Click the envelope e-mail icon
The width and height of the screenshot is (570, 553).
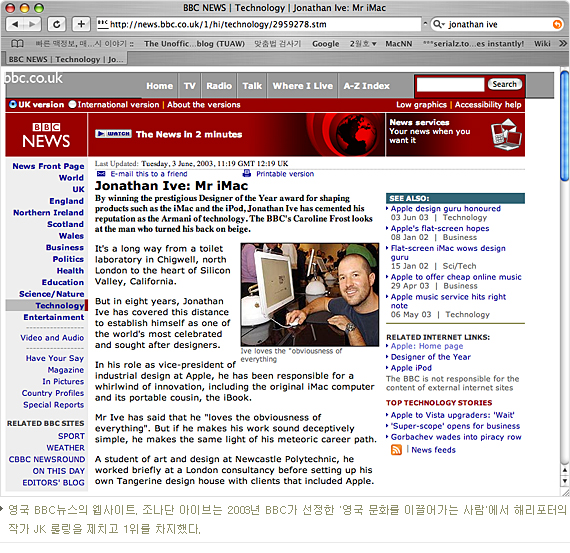click(101, 174)
